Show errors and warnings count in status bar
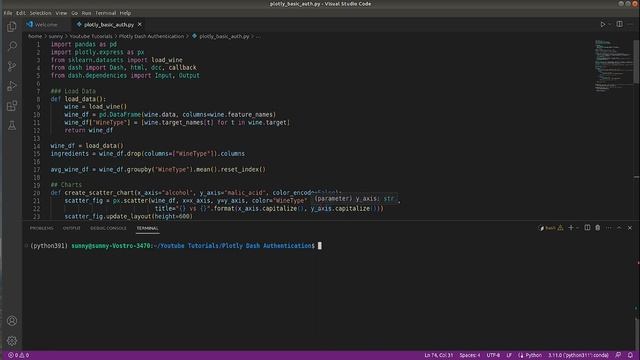The height and width of the screenshot is (360, 640). (x=18, y=355)
